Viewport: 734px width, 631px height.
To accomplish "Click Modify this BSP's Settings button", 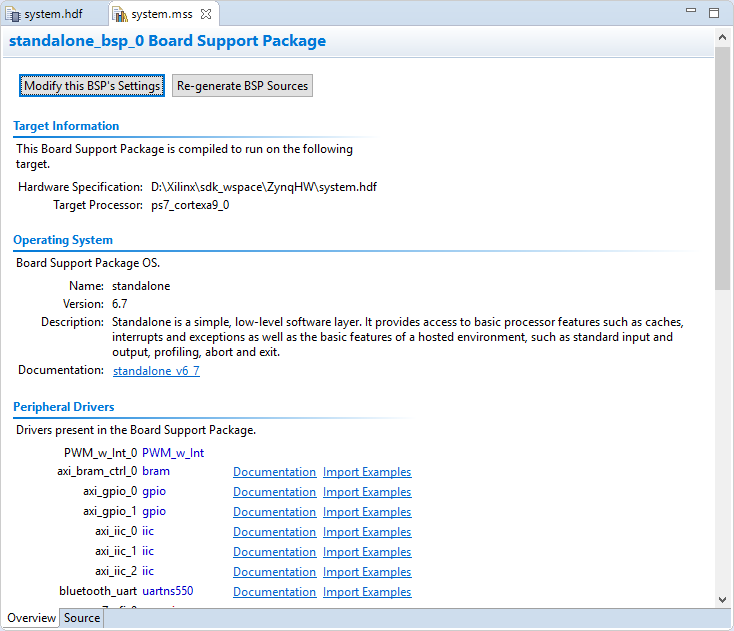I will tap(92, 86).
